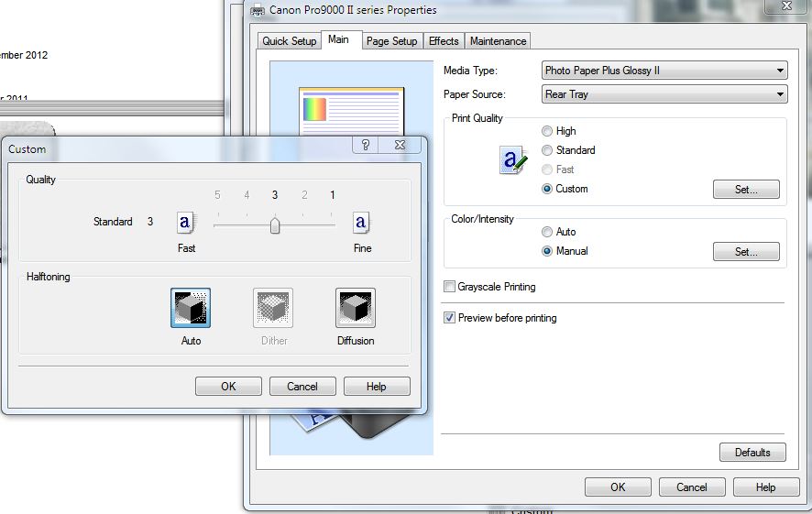812x514 pixels.
Task: Click the greyed Dither halftoning icon
Action: [273, 308]
